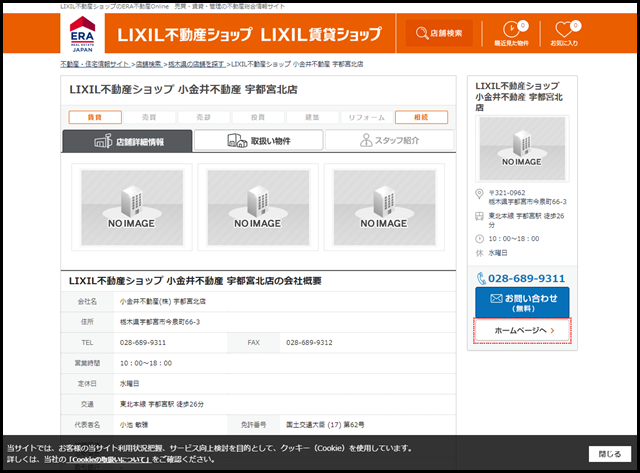
Task: Switch to 取扱い物件 tab
Action: click(x=259, y=140)
